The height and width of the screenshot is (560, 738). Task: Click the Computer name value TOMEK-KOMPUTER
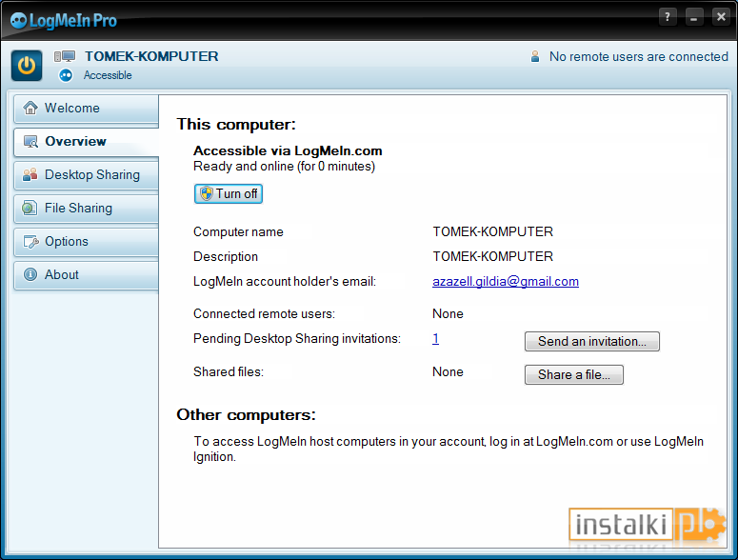coord(492,232)
